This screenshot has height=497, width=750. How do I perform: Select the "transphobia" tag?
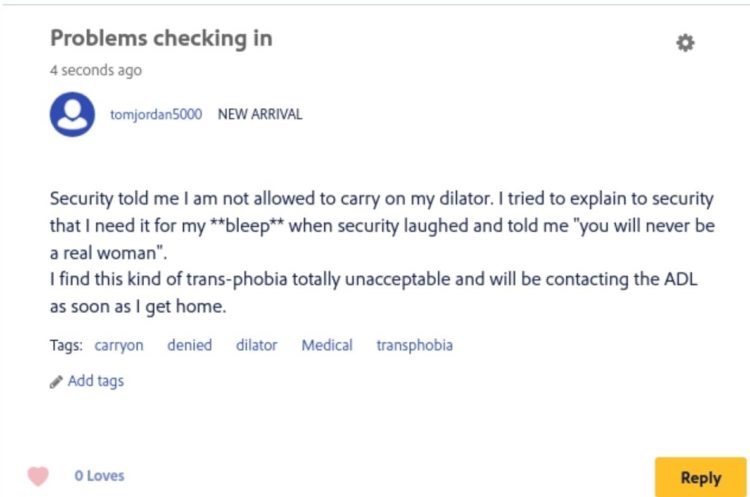[x=414, y=345]
